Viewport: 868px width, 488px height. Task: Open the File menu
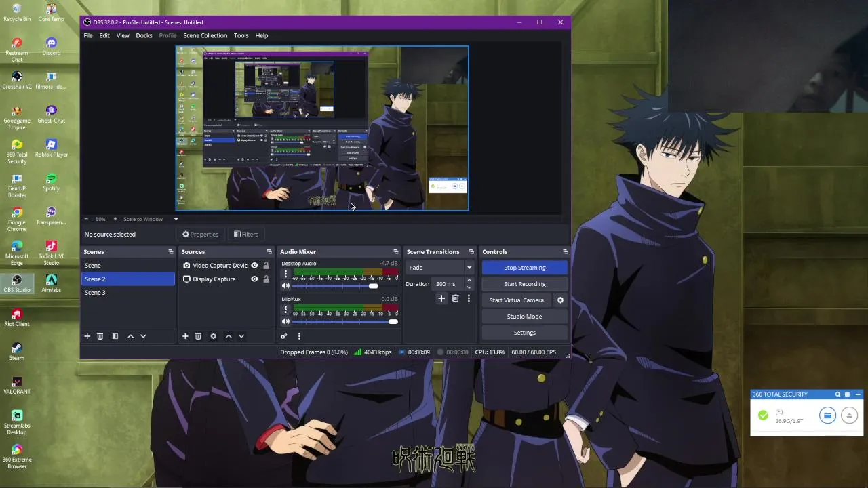[x=88, y=35]
